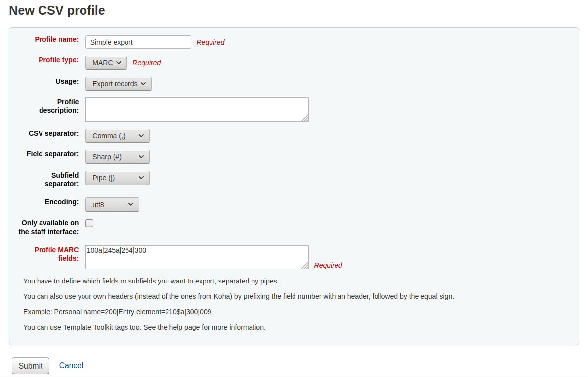The height and width of the screenshot is (377, 588).
Task: Click the Profile name label
Action: click(57, 39)
